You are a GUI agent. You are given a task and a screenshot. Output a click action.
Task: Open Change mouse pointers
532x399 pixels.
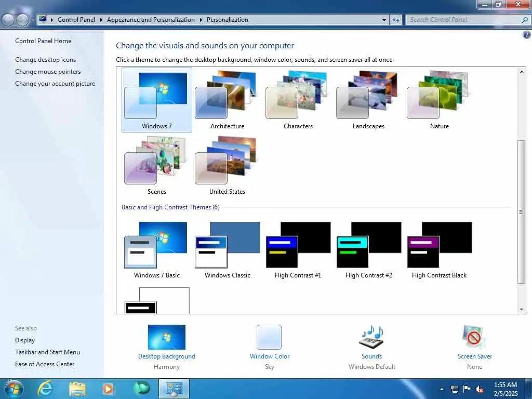click(48, 72)
